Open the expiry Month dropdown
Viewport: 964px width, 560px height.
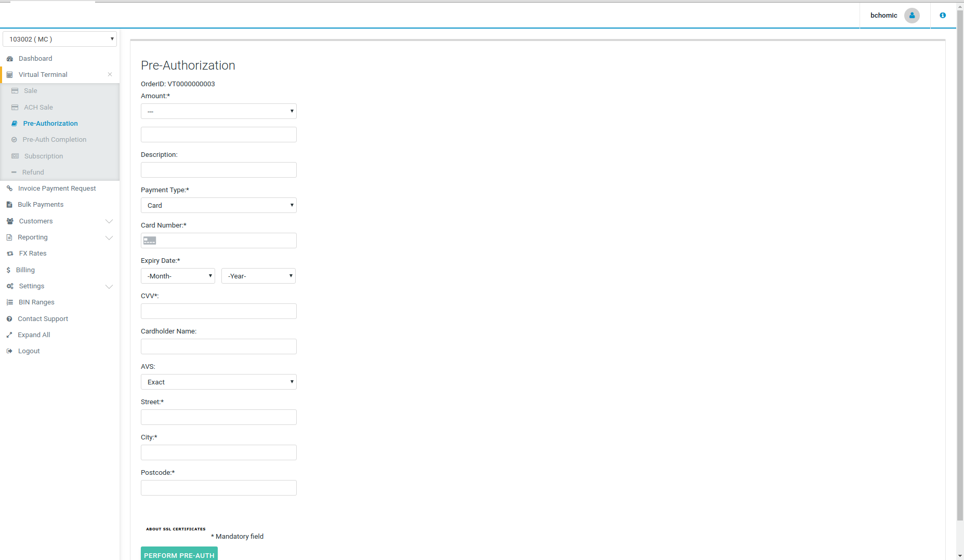tap(178, 276)
